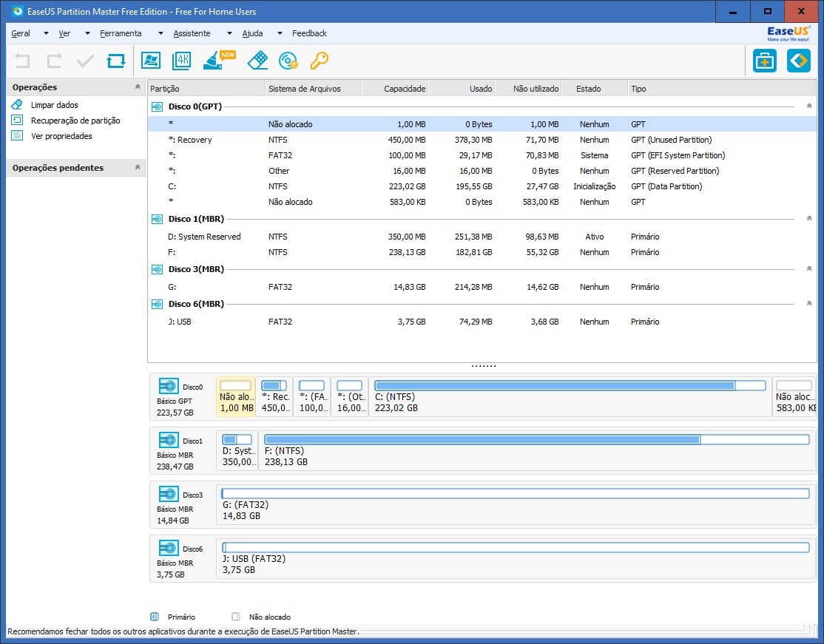The image size is (824, 644).
Task: Click Recuperação de partição link
Action: pyautogui.click(x=75, y=121)
